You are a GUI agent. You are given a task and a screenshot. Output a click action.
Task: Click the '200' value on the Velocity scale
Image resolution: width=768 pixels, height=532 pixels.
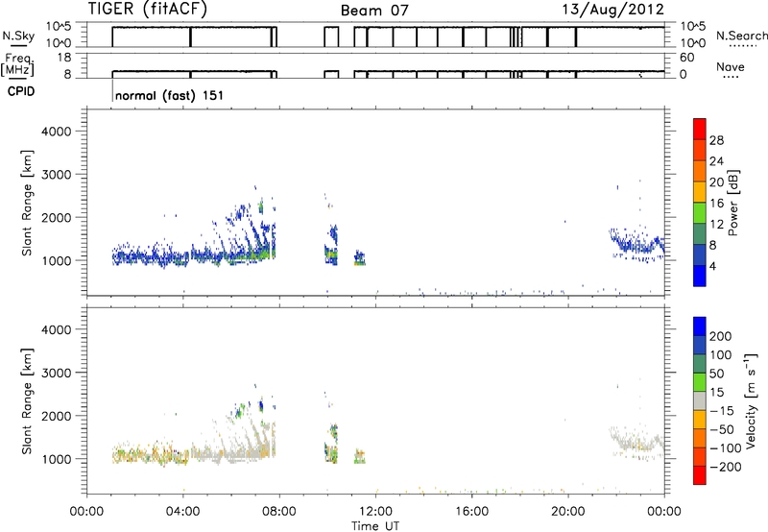(x=721, y=336)
